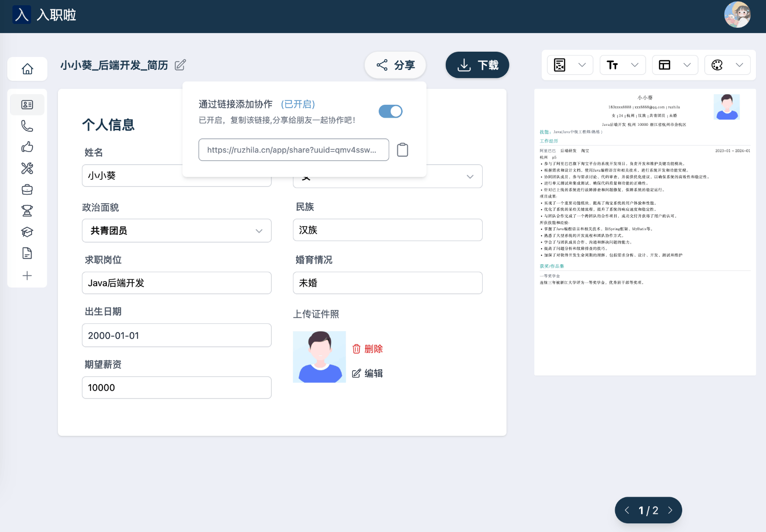This screenshot has height=532, width=766.
Task: Go to next resume preview page
Action: 670,510
